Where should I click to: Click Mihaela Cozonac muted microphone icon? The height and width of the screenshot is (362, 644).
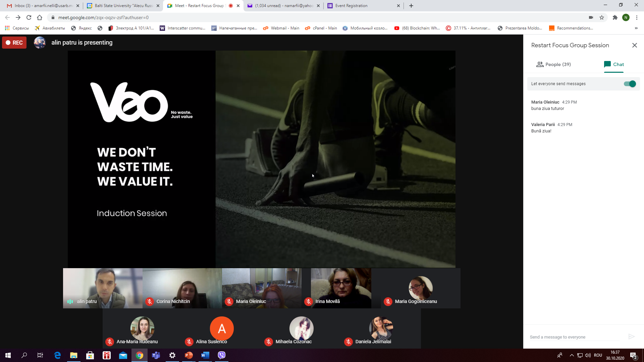[269, 342]
